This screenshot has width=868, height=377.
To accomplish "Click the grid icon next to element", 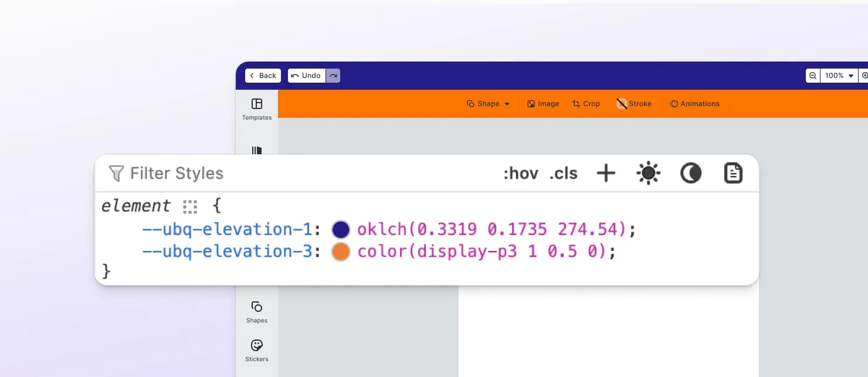I will click(189, 206).
